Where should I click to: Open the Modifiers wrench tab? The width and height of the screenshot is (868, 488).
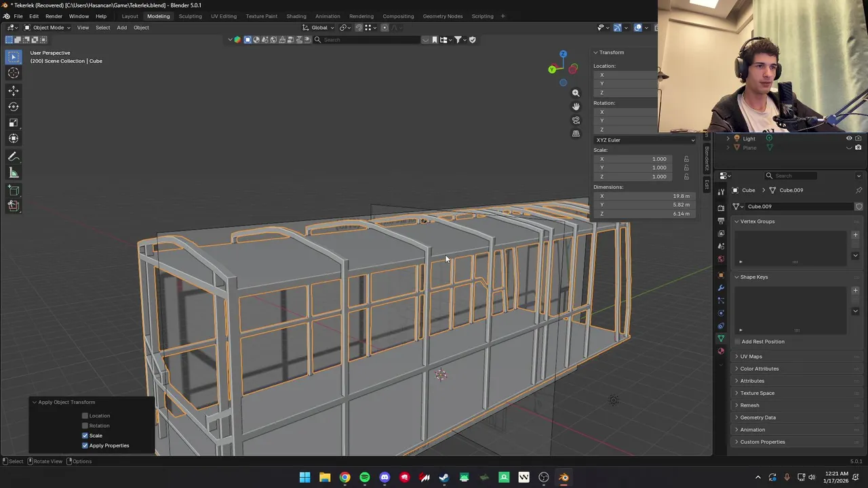pyautogui.click(x=721, y=288)
